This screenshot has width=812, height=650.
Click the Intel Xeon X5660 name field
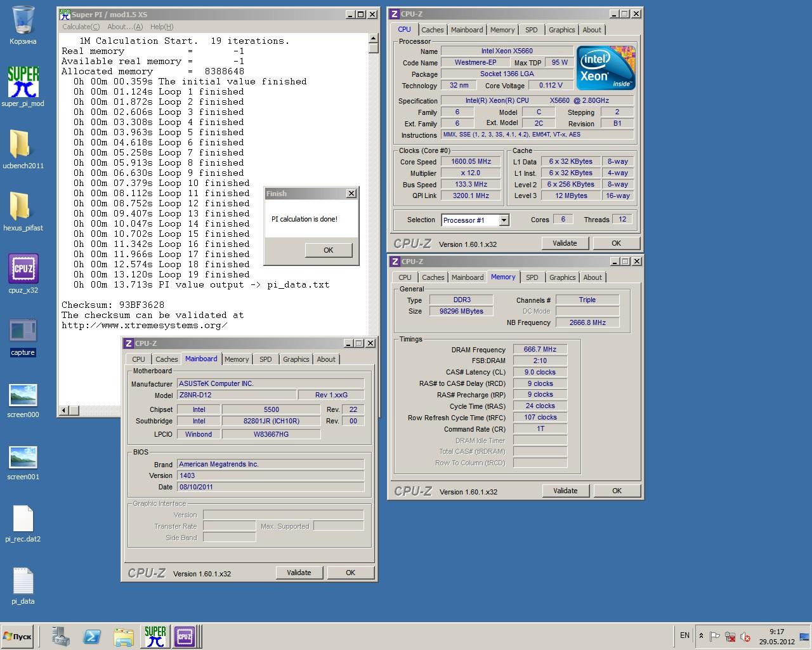click(x=507, y=51)
